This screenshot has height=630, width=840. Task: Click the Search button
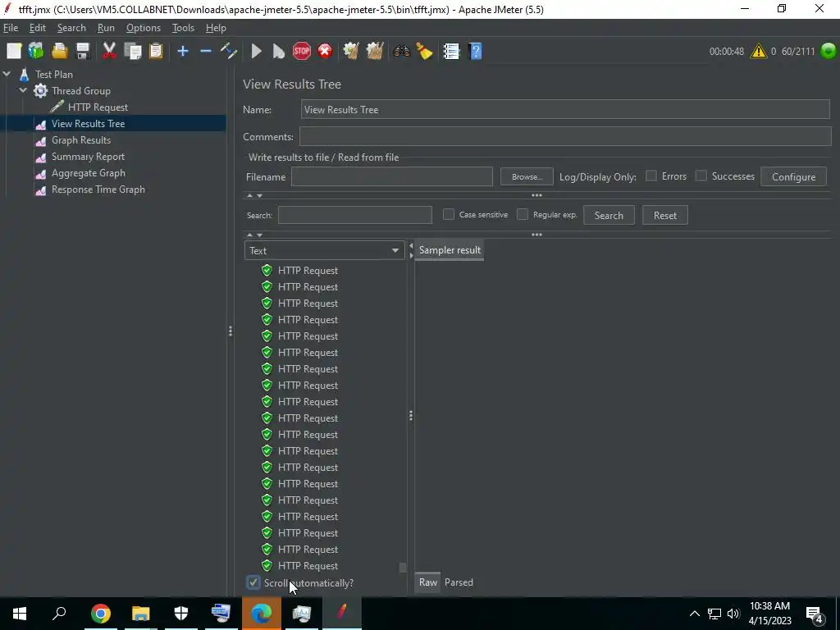coord(609,216)
